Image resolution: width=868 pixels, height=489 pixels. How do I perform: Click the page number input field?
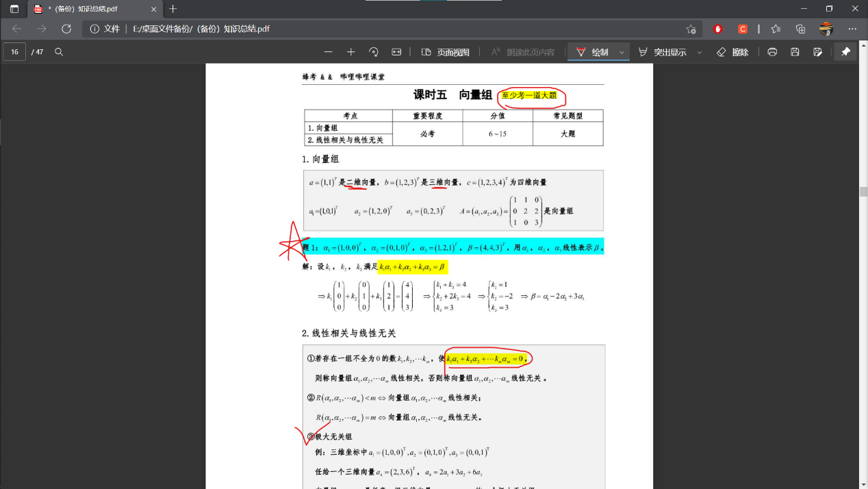[x=14, y=52]
